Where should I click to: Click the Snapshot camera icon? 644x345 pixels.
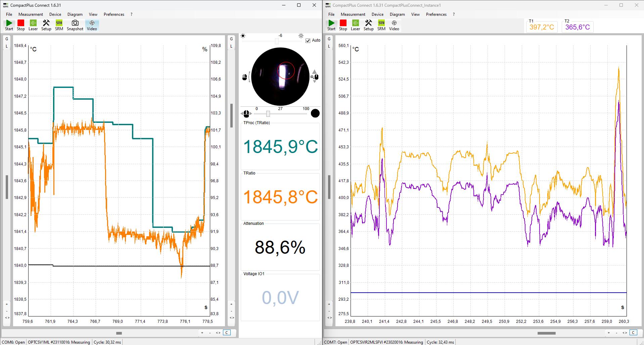75,24
